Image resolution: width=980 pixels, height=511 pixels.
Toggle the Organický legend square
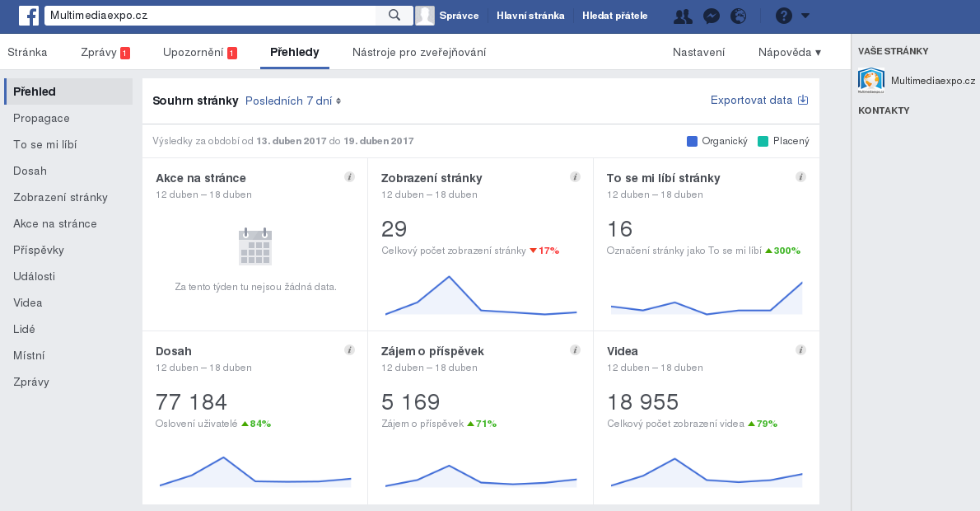692,141
